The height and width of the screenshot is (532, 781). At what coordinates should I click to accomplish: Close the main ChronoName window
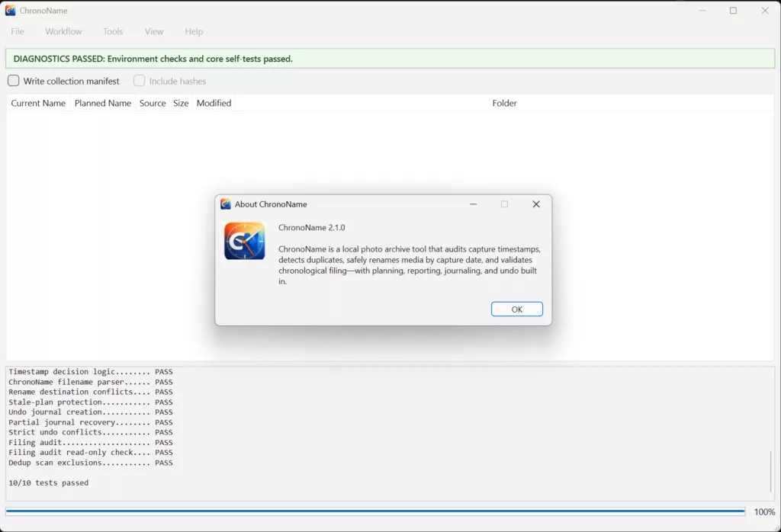(x=765, y=11)
